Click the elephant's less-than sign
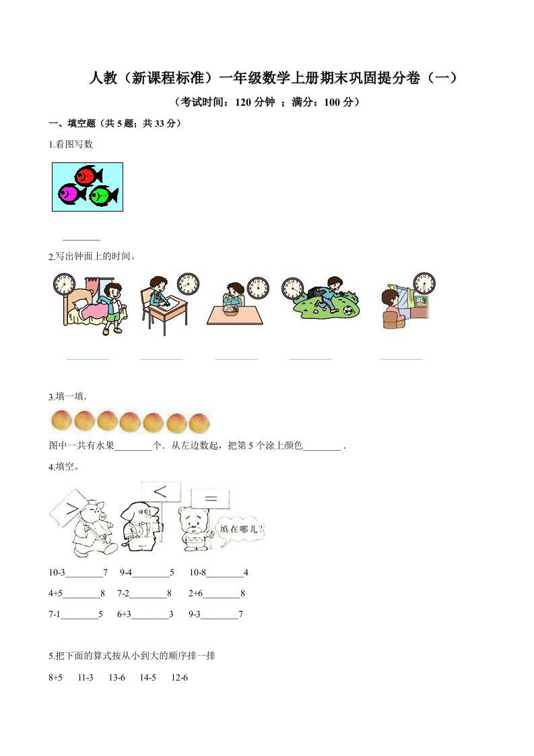Image resolution: width=534 pixels, height=756 pixels. (x=160, y=491)
